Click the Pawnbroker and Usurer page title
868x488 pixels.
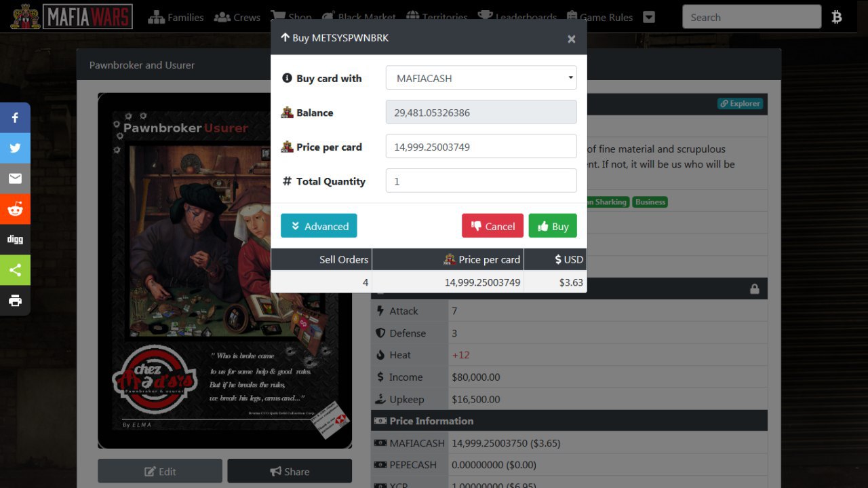pos(142,65)
